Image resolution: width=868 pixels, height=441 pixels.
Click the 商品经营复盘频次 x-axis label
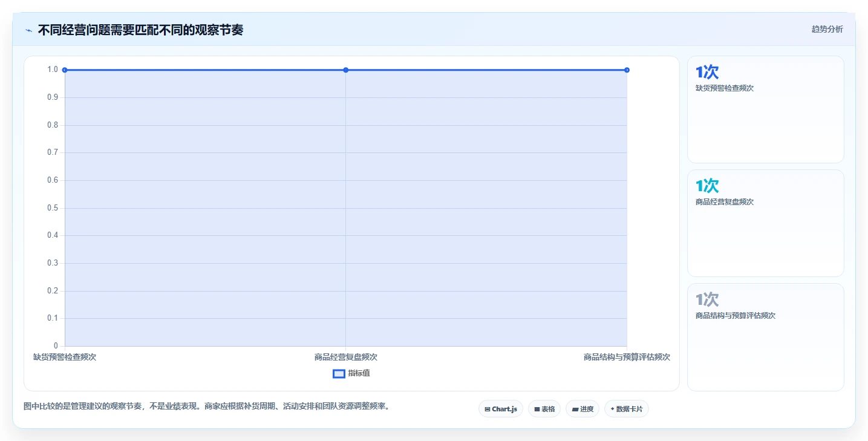346,357
